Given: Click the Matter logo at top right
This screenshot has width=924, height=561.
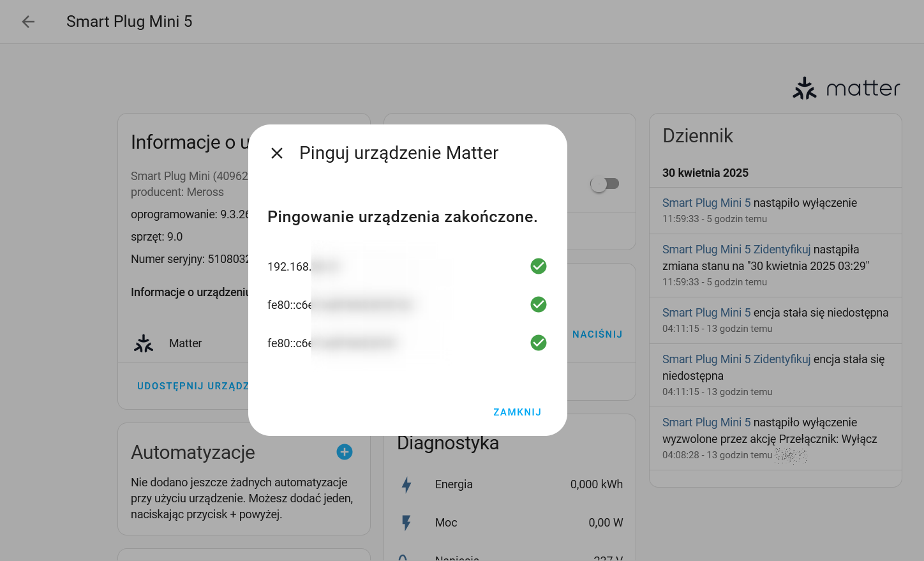Looking at the screenshot, I should pyautogui.click(x=846, y=88).
